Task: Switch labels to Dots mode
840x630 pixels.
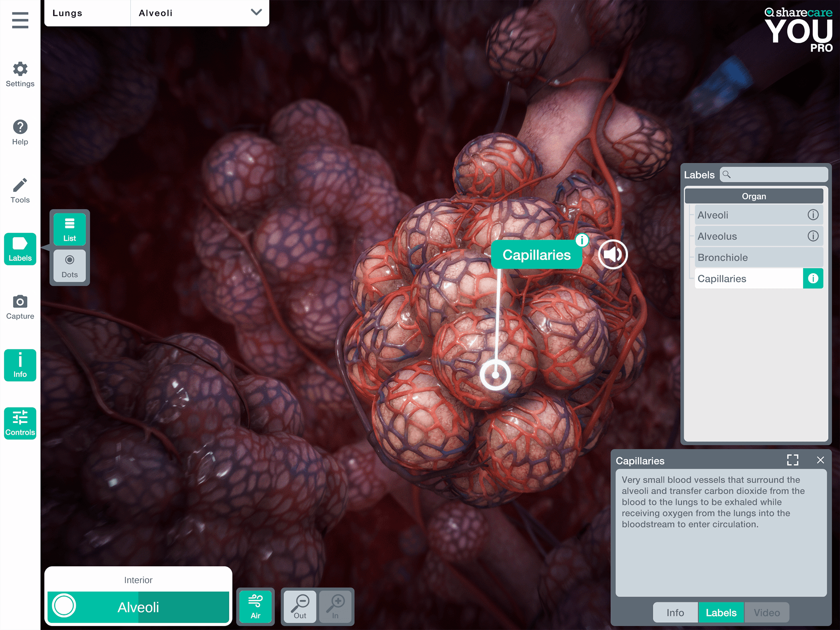Action: pyautogui.click(x=70, y=266)
